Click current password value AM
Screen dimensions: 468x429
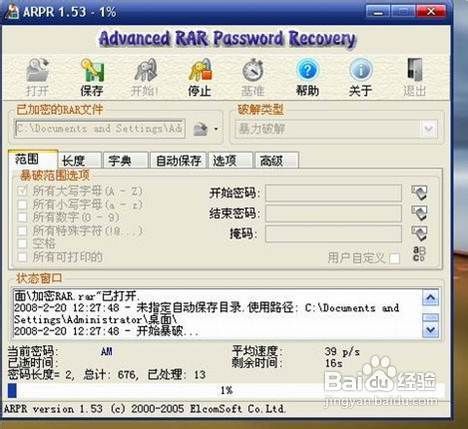(x=107, y=351)
